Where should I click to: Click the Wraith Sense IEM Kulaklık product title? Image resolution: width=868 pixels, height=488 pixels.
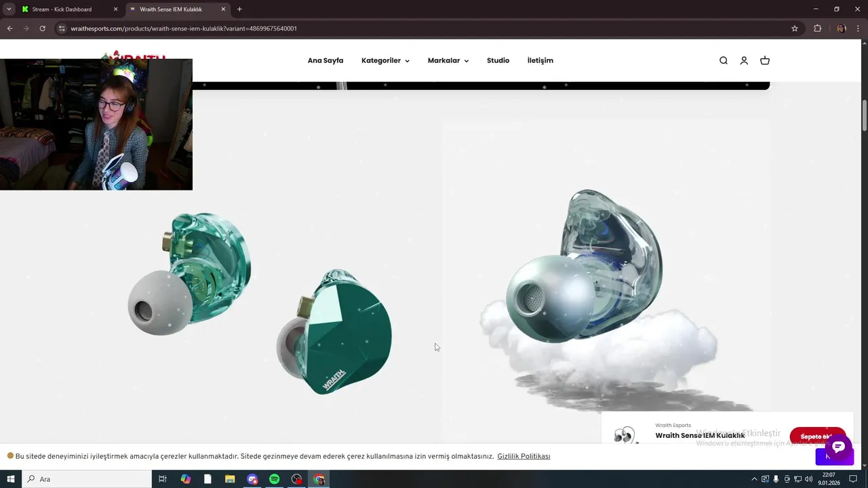tap(700, 436)
